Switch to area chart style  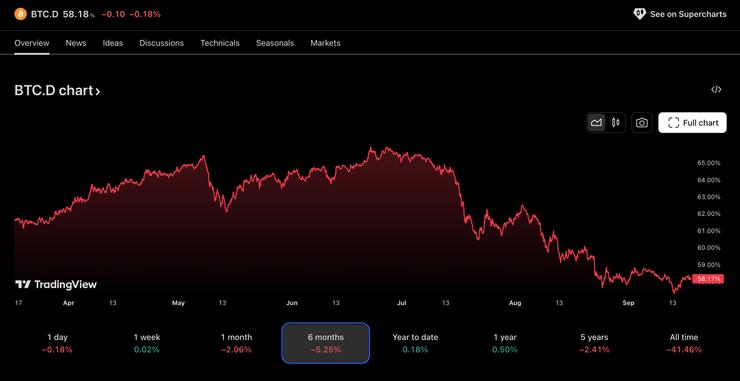point(597,123)
